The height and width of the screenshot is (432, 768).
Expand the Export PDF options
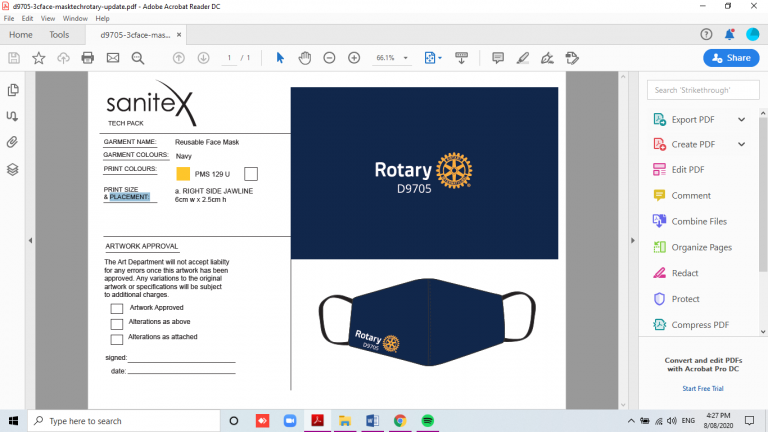pyautogui.click(x=742, y=120)
